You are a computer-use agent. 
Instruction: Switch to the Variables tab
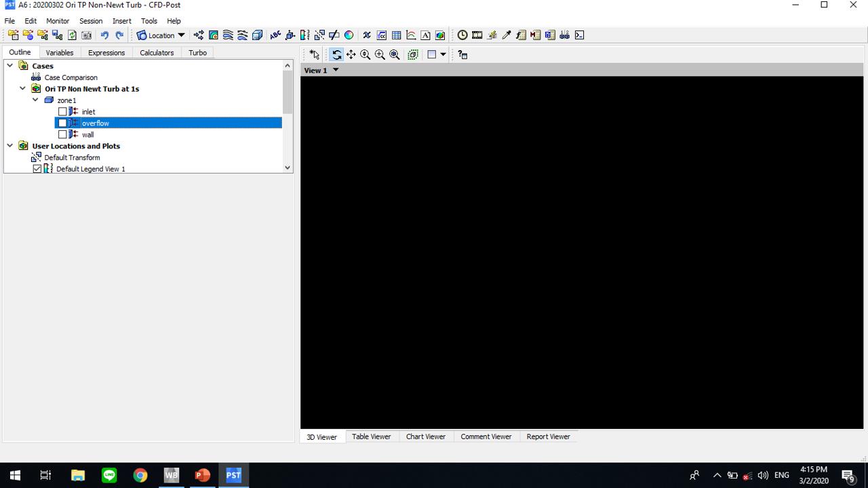tap(60, 53)
